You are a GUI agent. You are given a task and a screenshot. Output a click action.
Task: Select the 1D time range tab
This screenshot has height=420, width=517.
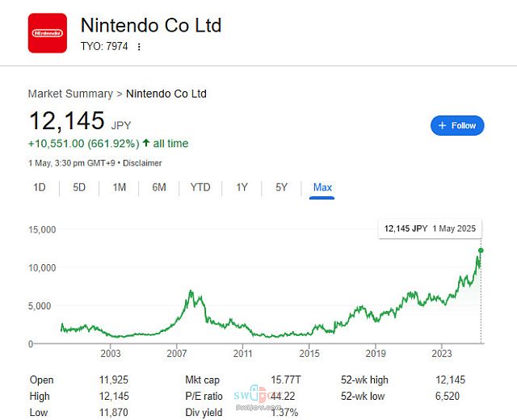(40, 187)
